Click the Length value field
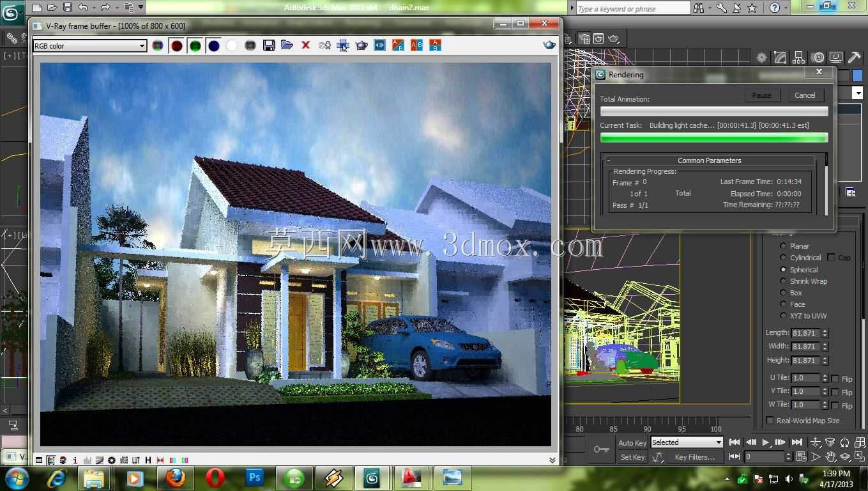868x491 pixels. [x=805, y=333]
